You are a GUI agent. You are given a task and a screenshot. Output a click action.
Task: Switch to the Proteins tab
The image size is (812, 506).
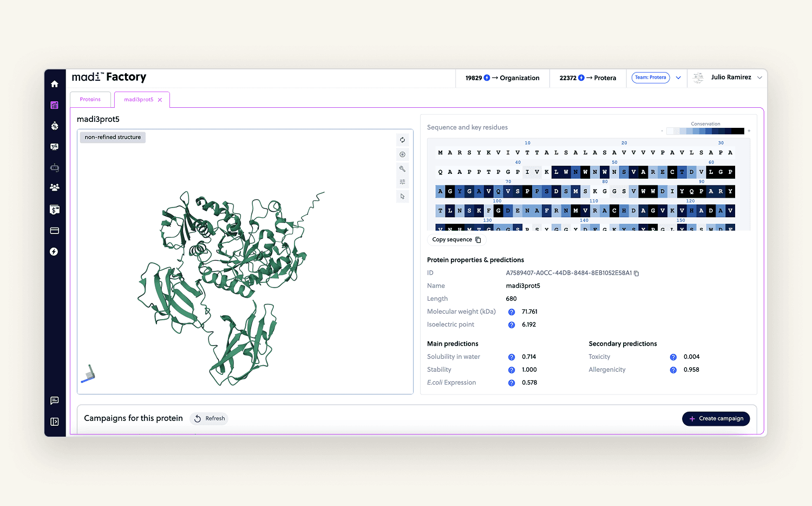click(x=90, y=100)
